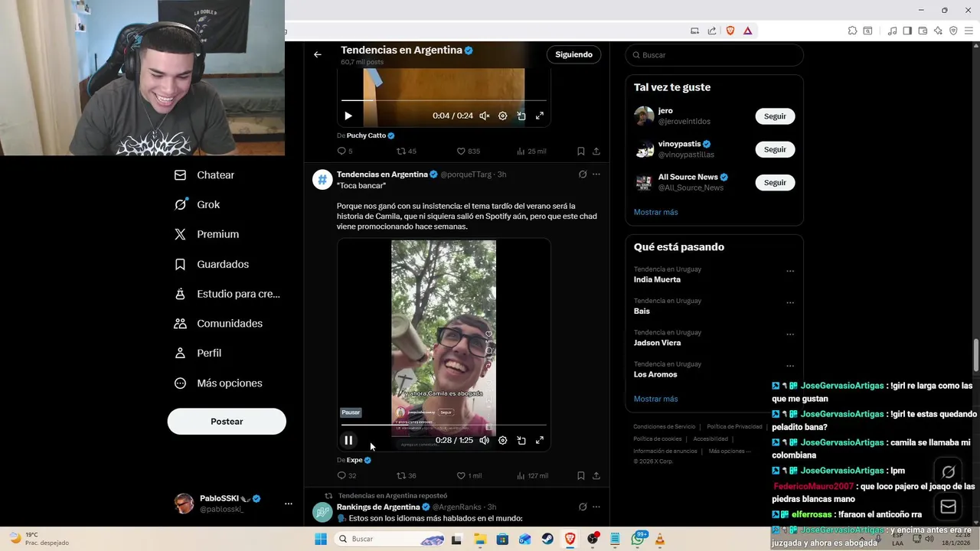
Task: Open Condiciones de Servicio footer link
Action: click(x=665, y=426)
